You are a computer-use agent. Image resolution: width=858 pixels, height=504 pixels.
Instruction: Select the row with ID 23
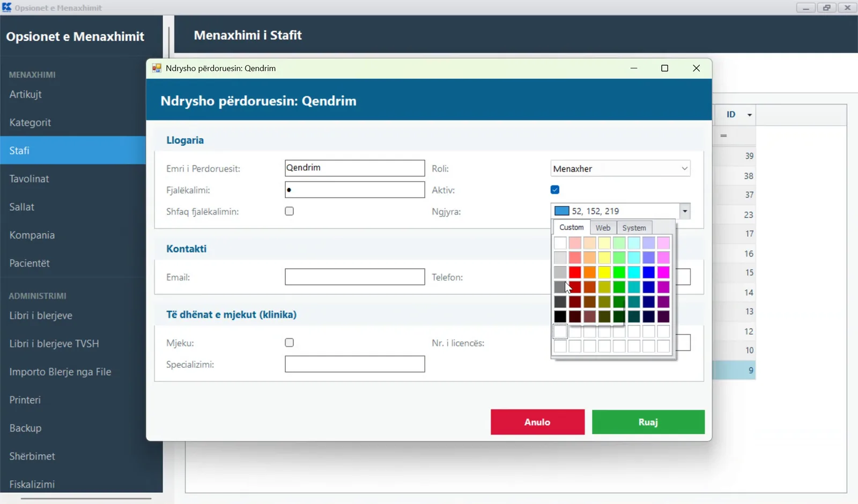click(x=735, y=215)
